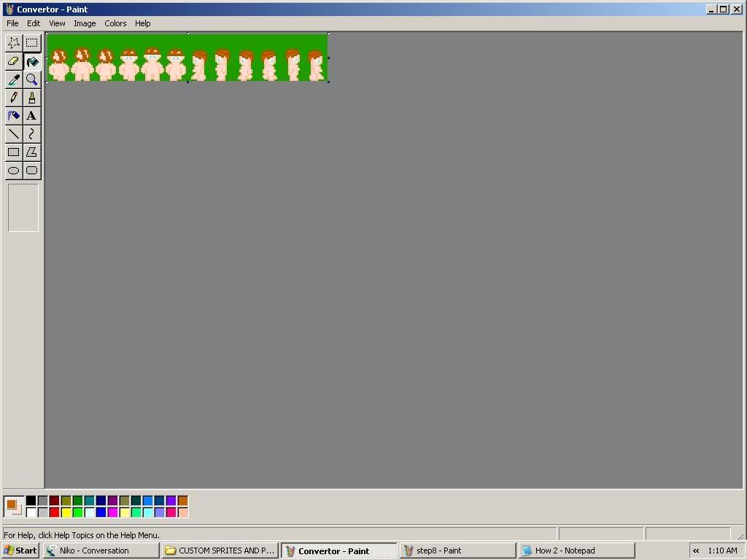Pick the white palette color
This screenshot has width=747, height=560.
tap(31, 513)
